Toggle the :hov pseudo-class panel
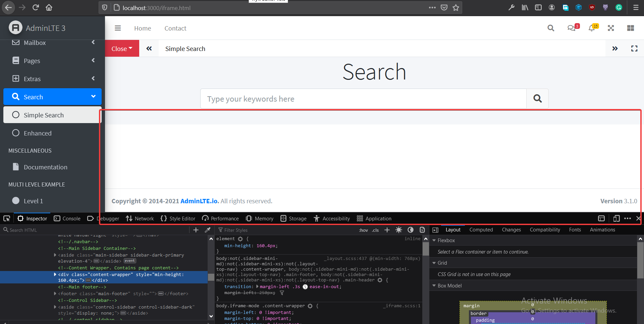The height and width of the screenshot is (324, 644). click(x=363, y=230)
